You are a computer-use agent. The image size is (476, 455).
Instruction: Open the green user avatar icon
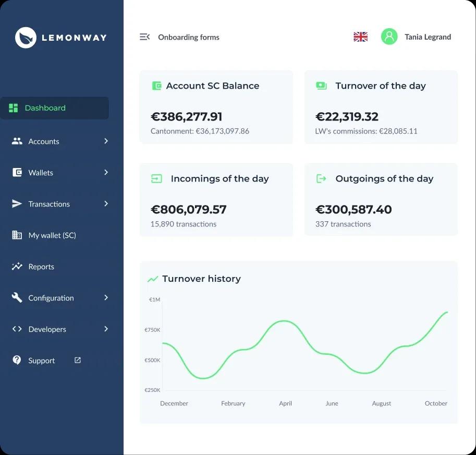coord(389,37)
